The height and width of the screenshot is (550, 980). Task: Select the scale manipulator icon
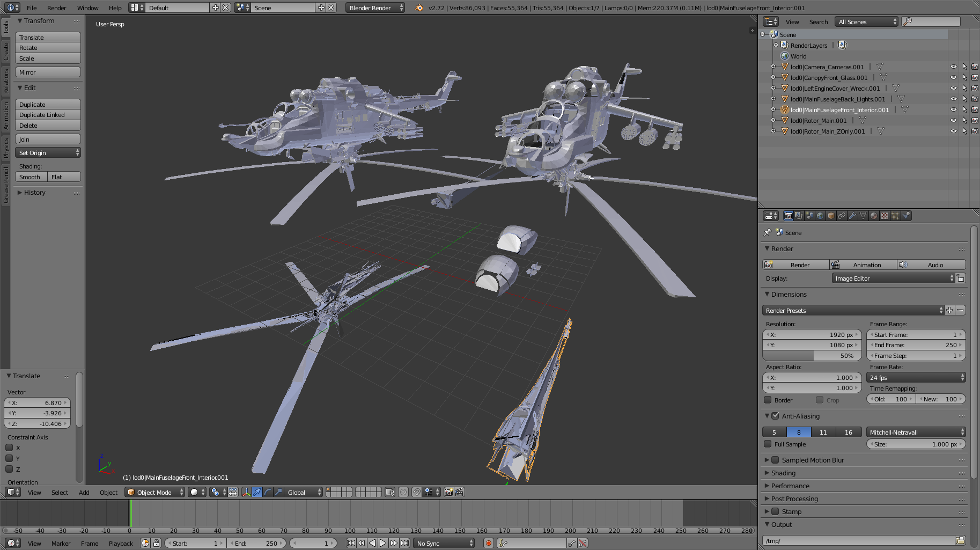coord(278,492)
